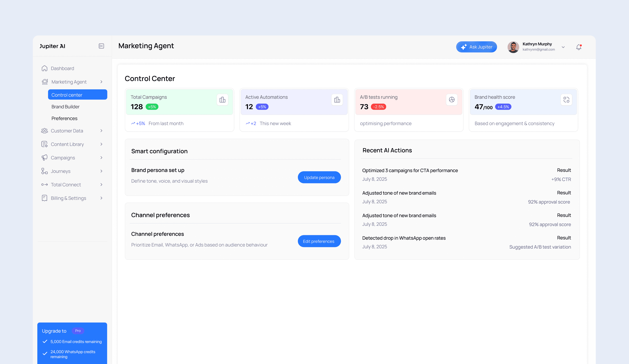
Task: Collapse the sidebar with the panel icon
Action: pos(101,46)
